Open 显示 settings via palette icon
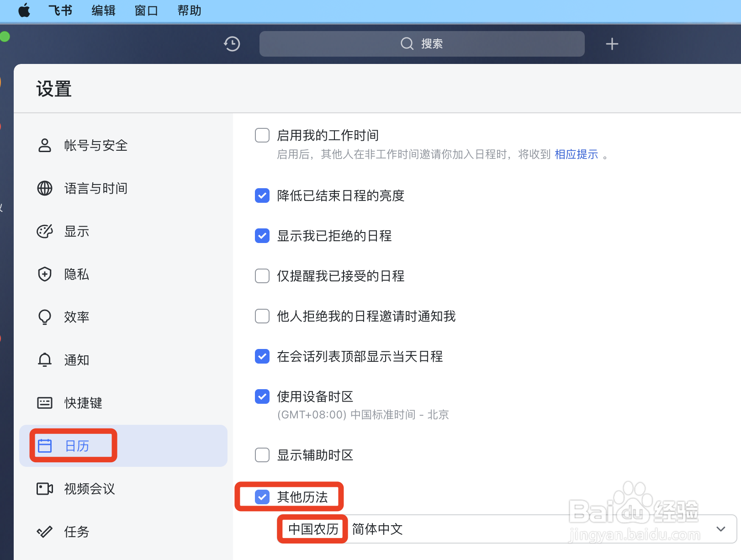The image size is (741, 560). point(44,231)
